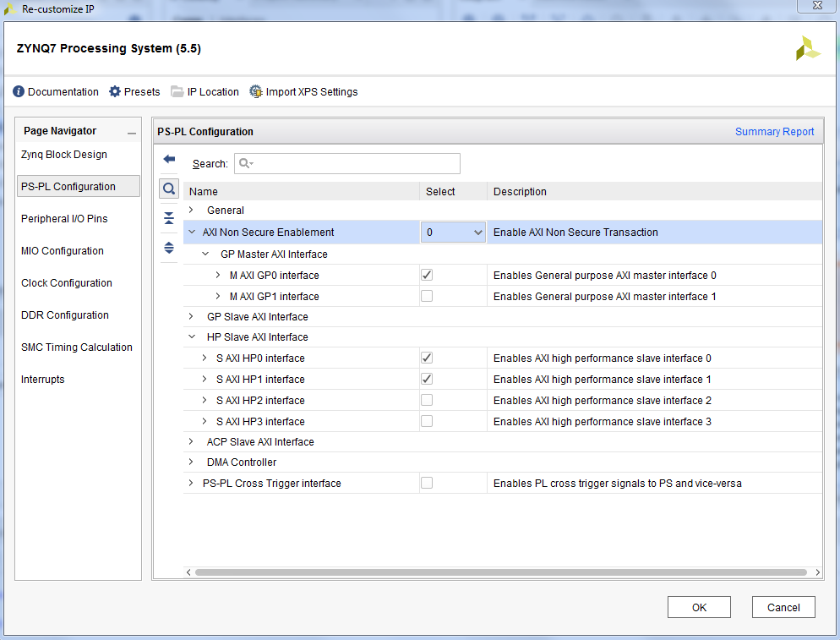Uncheck S AXI HP0 interface checkbox
The width and height of the screenshot is (840, 640).
[x=427, y=358]
